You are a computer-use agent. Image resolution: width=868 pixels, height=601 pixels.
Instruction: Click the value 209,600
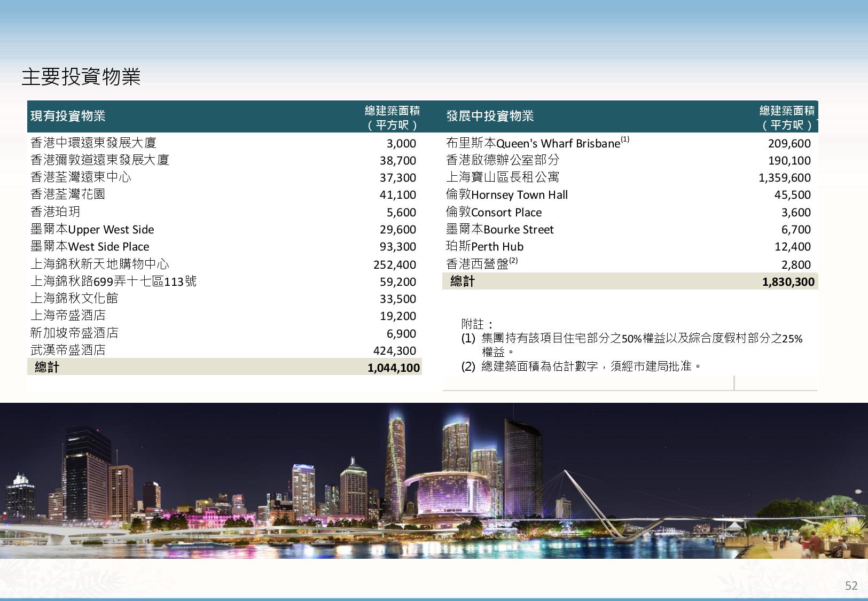tap(789, 143)
